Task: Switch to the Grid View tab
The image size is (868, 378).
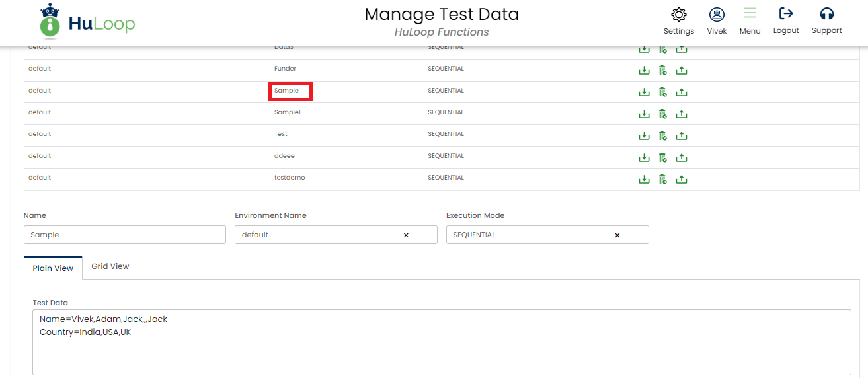Action: point(110,266)
